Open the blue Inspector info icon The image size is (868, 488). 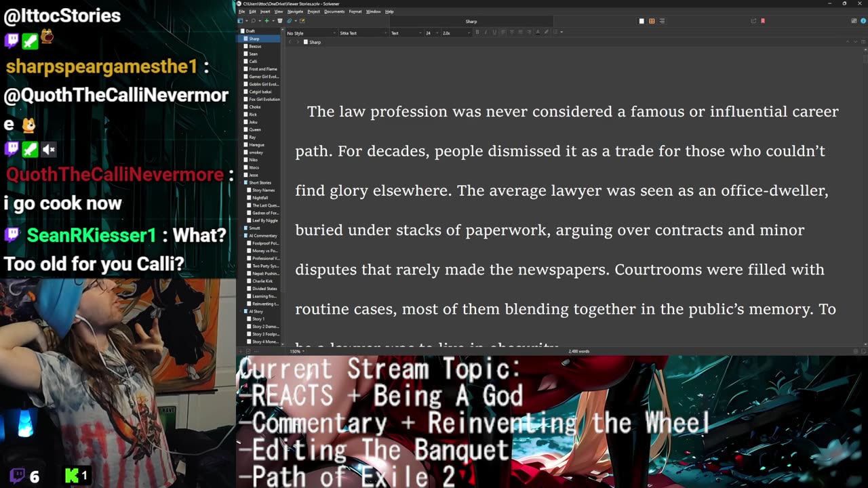click(x=863, y=21)
